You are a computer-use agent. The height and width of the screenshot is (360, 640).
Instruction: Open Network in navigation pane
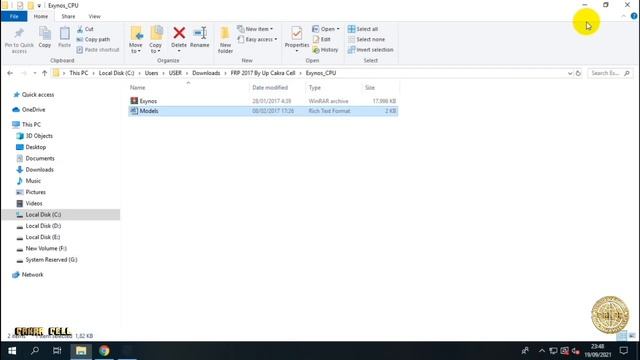pyautogui.click(x=32, y=275)
